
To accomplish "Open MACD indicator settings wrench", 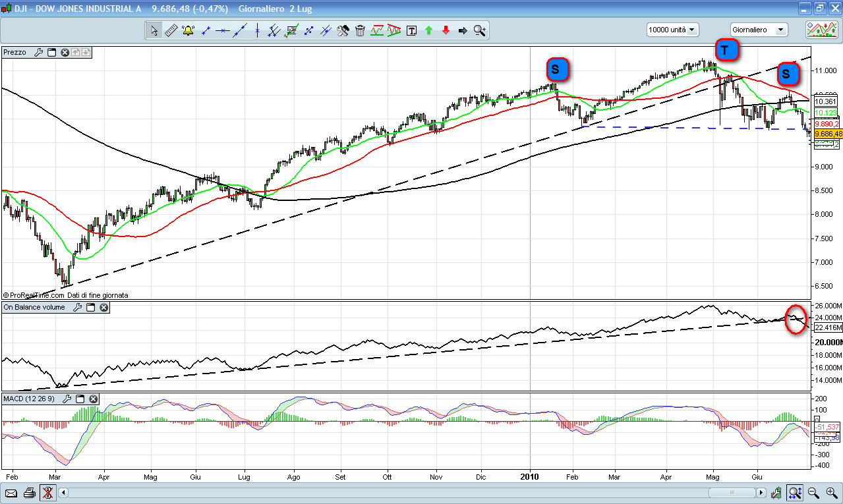I will point(67,399).
